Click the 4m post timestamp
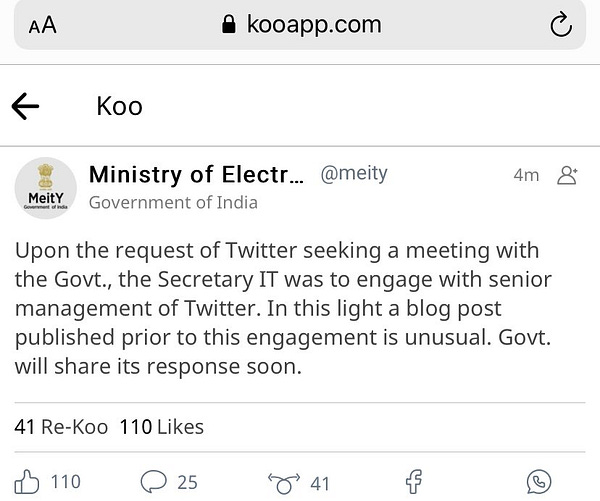Screen dimensions: 600x501 point(526,175)
